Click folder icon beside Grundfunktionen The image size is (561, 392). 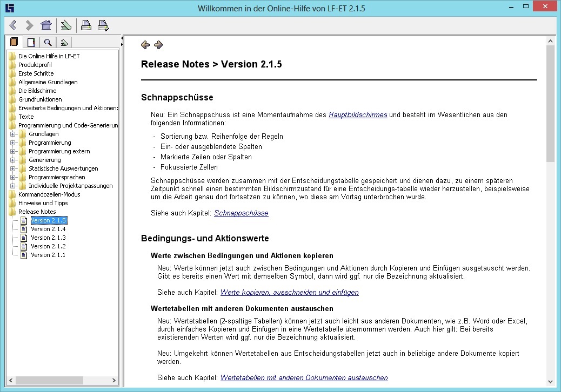12,99
